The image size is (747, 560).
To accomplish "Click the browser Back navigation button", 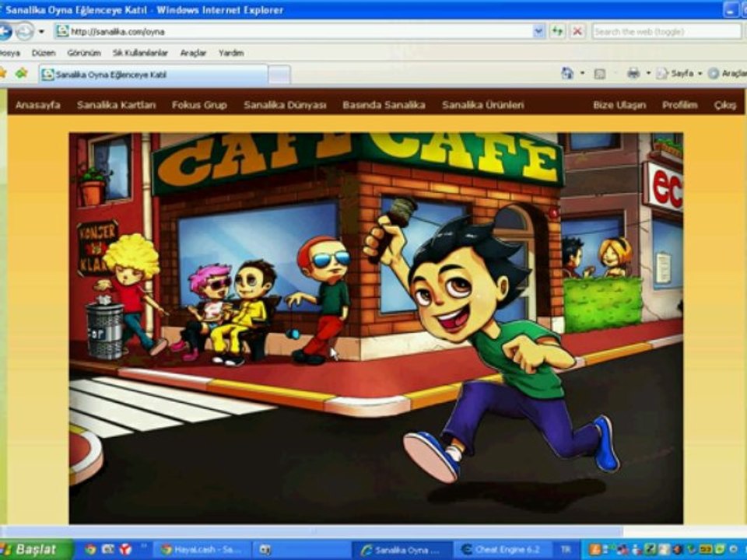I will 5,31.
